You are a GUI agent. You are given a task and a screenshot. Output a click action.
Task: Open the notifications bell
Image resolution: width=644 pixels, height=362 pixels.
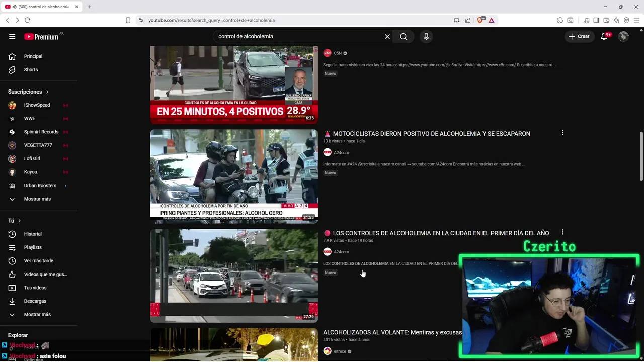click(x=605, y=36)
